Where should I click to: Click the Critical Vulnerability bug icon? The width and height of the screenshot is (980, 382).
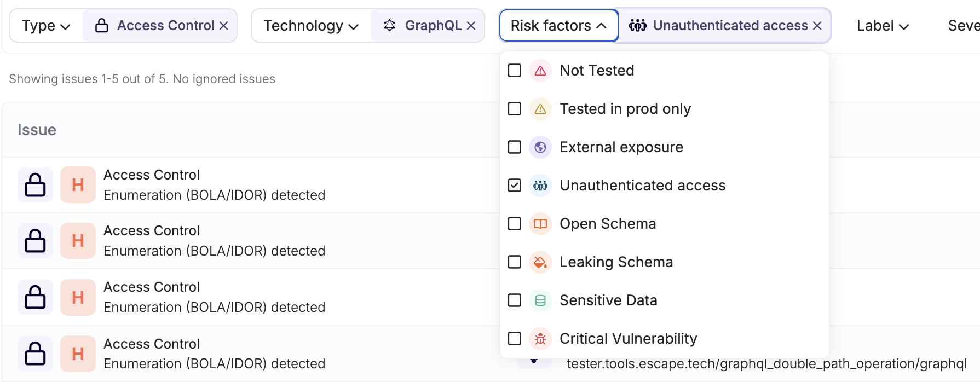(x=540, y=338)
